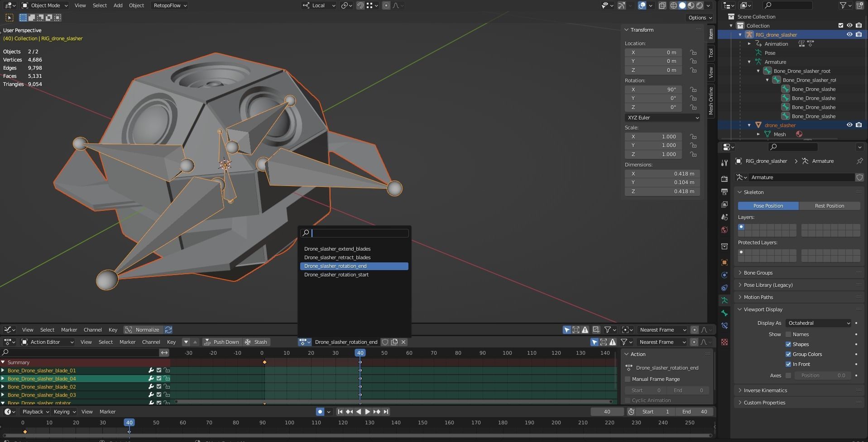Screen dimensions: 868x442
Task: Unlink the Drone_slasher_rotation_end action
Action: pyautogui.click(x=403, y=342)
